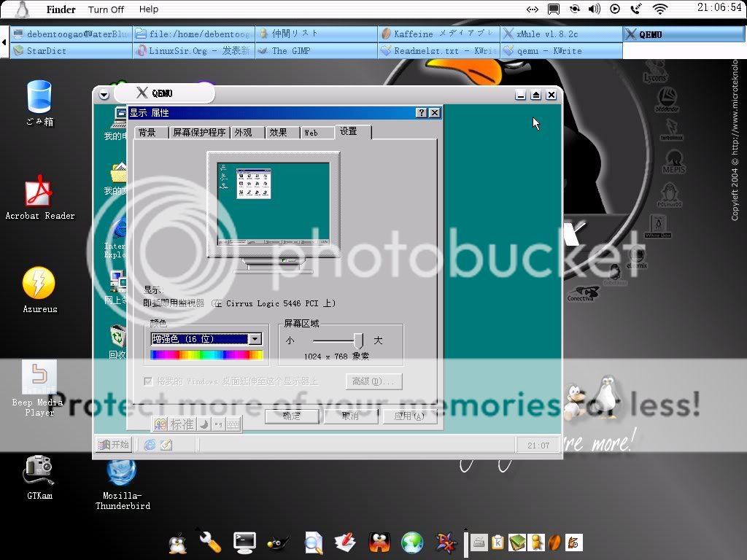Switch to StarDict taskbar entry
The width and height of the screenshot is (747, 560).
click(71, 50)
